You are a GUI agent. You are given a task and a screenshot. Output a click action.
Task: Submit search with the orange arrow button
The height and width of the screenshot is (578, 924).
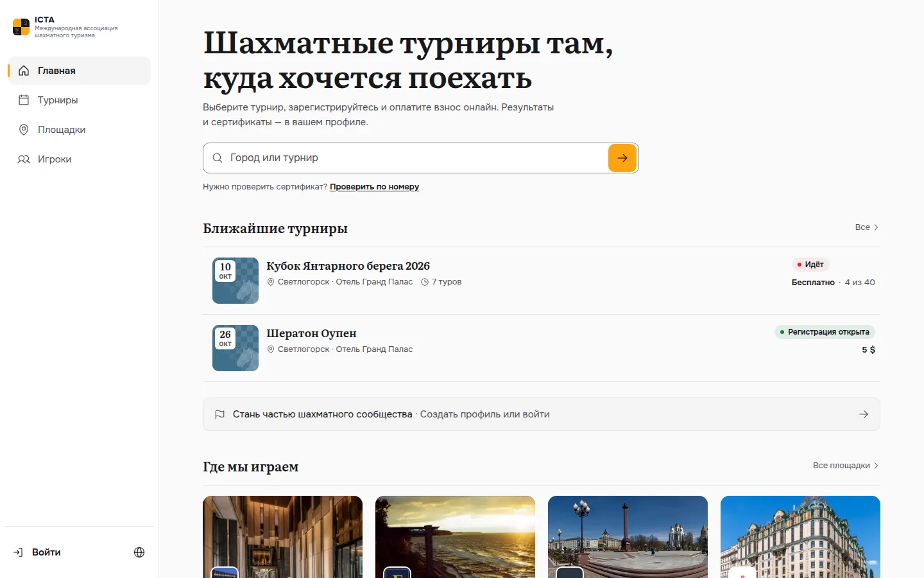pyautogui.click(x=622, y=158)
